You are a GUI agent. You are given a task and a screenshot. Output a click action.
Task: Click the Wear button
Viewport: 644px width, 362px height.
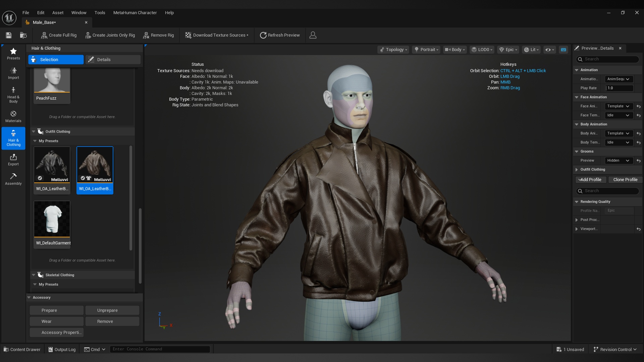point(56,321)
